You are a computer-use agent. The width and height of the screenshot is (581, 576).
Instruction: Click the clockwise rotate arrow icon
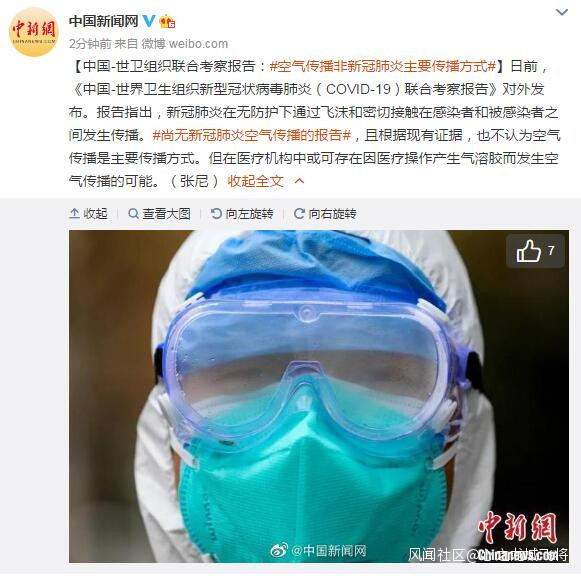click(x=299, y=214)
